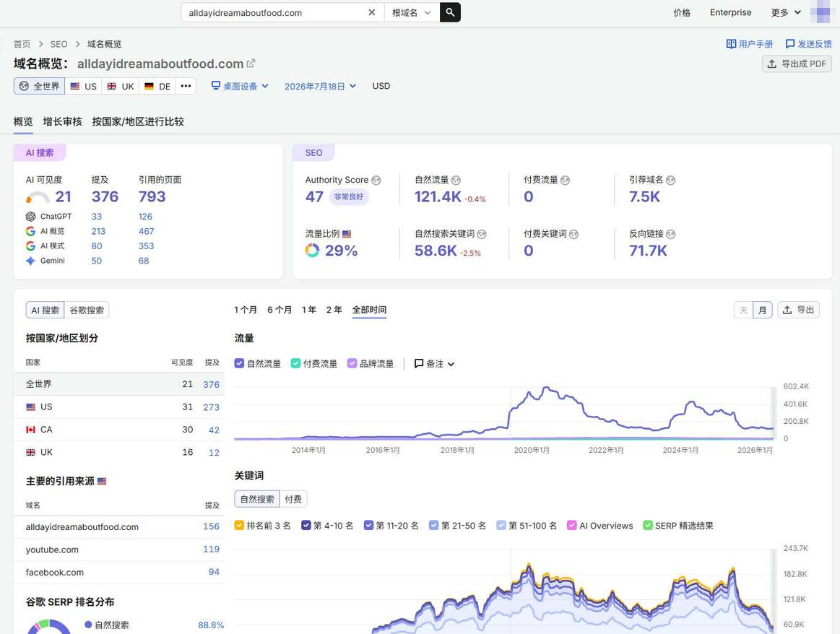
Task: Click the 自然搜索关键词 info icon
Action: point(482,235)
